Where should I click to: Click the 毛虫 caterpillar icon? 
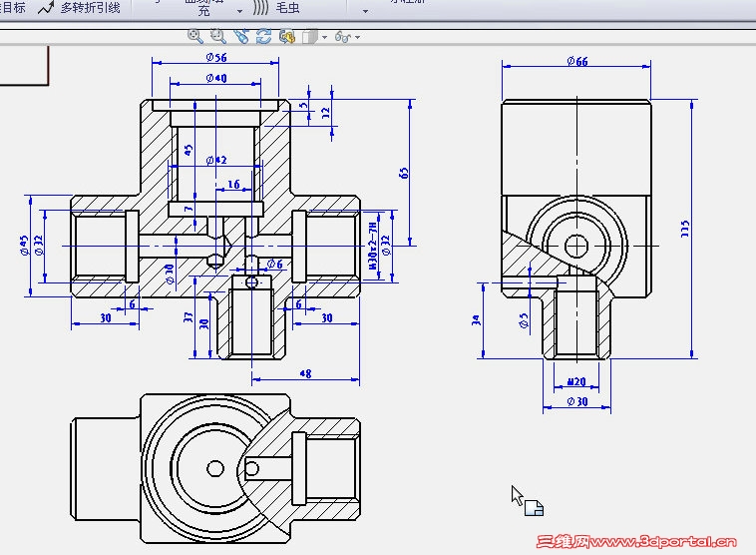261,8
